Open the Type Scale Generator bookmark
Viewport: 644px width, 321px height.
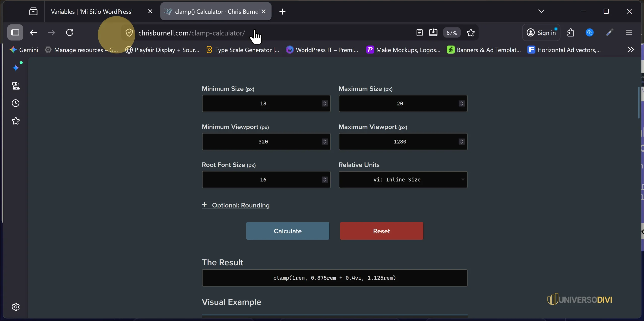point(243,50)
